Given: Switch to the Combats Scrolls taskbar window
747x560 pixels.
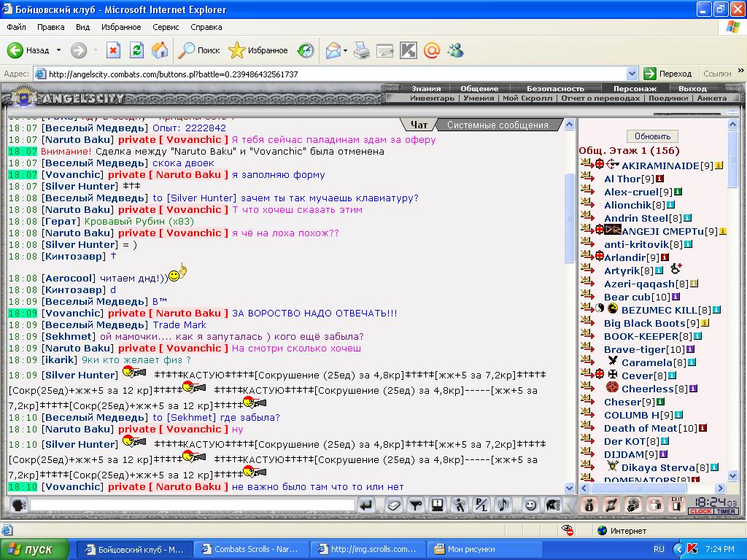Looking at the screenshot, I should 250,549.
